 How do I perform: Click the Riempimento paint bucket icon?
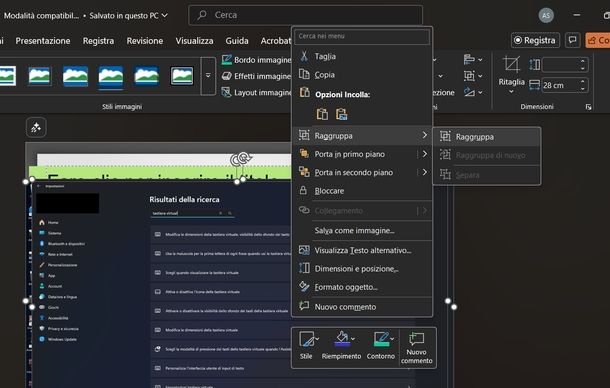[x=341, y=339]
